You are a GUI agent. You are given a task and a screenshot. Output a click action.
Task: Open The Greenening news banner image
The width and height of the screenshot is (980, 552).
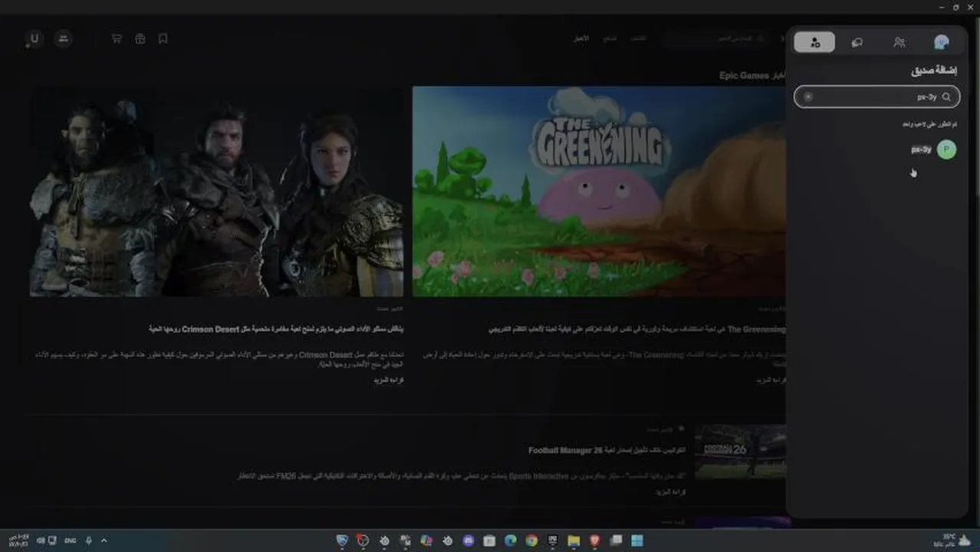click(x=599, y=191)
